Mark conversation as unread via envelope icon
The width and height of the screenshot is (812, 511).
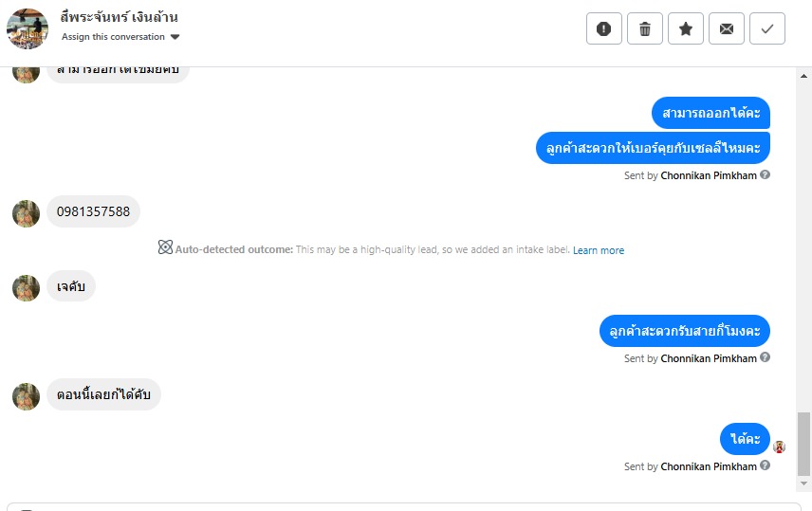(727, 28)
